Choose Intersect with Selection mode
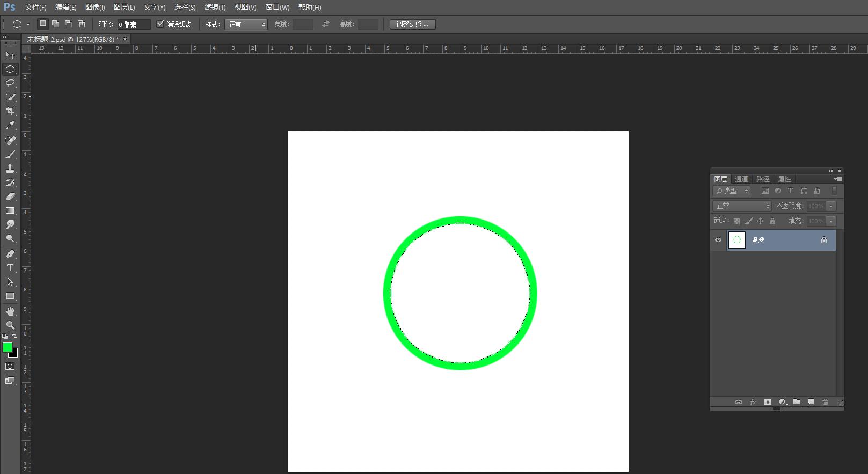 pyautogui.click(x=81, y=24)
